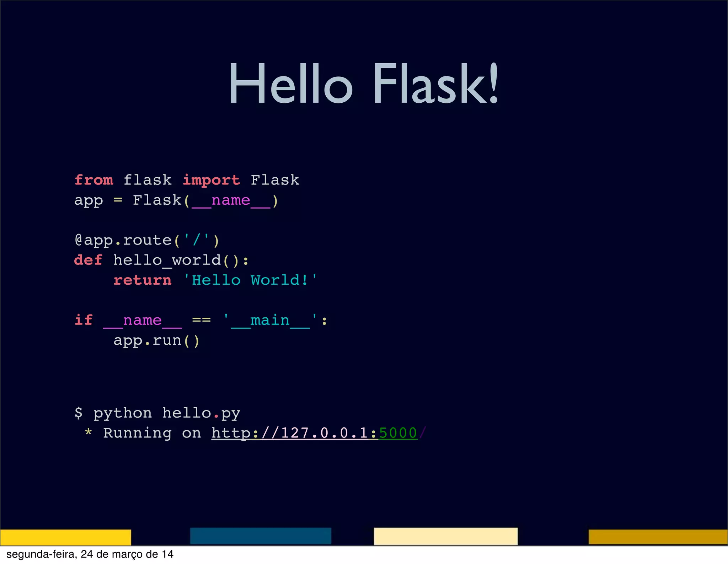Open the http://127.0.0.1:5000 link
The height and width of the screenshot is (564, 728).
tap(315, 433)
